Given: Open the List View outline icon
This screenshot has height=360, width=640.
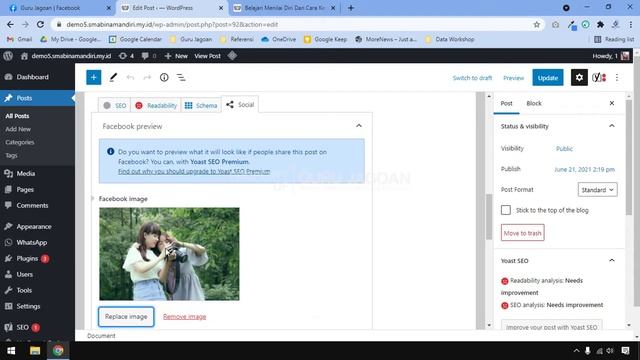Looking at the screenshot, I should pos(181,77).
